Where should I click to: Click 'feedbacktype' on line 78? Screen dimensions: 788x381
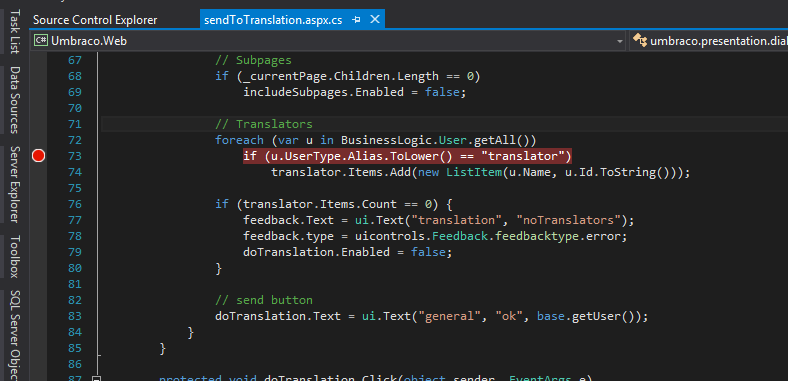click(x=538, y=236)
